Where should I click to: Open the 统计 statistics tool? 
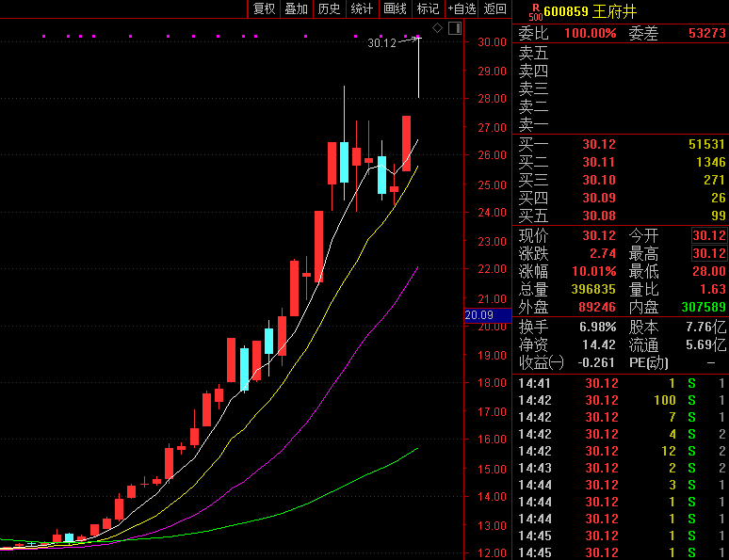[x=362, y=8]
